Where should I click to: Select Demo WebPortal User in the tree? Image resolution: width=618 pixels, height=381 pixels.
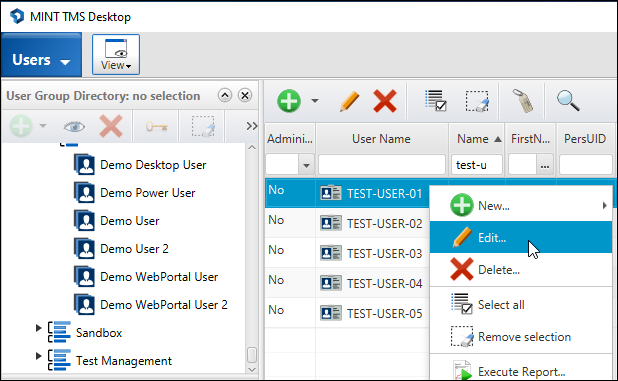click(x=159, y=277)
